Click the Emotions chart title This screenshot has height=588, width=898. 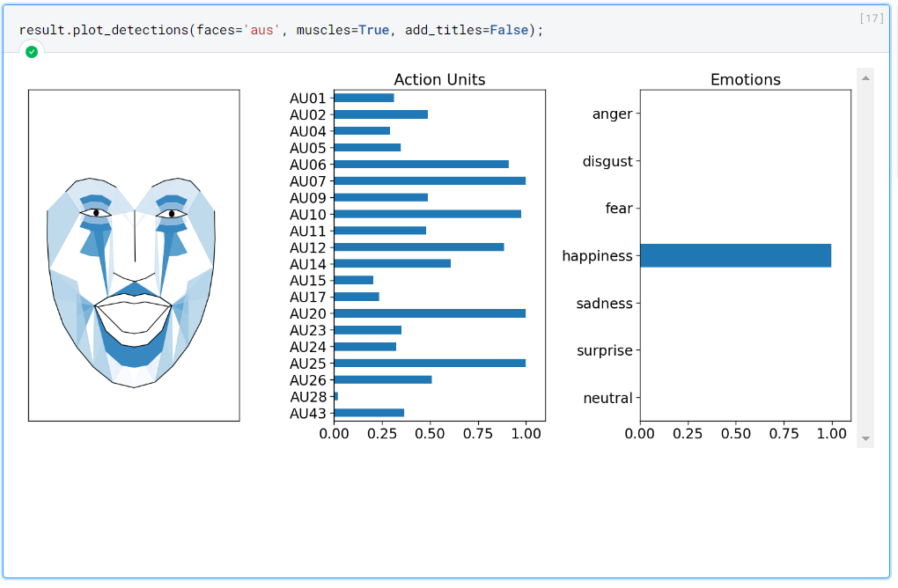pos(746,79)
